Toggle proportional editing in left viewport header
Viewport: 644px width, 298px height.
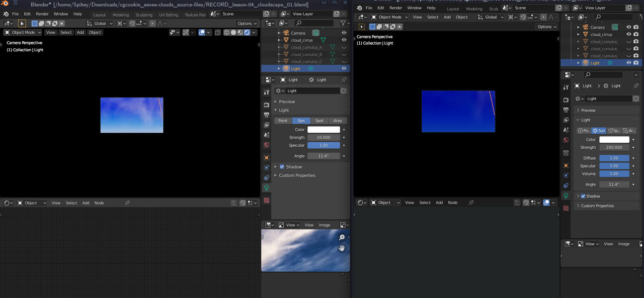pos(152,24)
